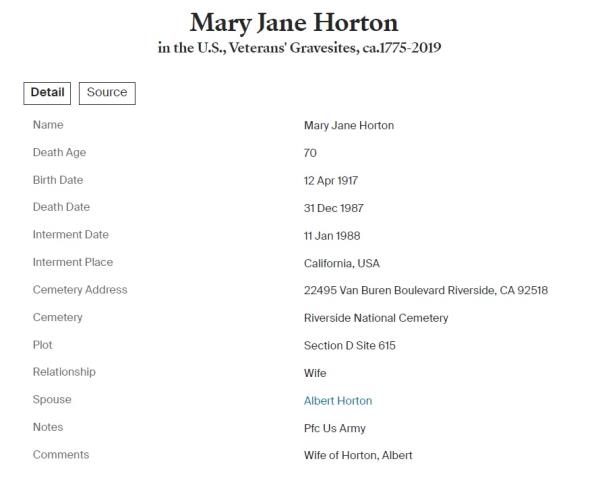Click the Riverside National Cemetery value
This screenshot has width=600, height=480.
[x=376, y=318]
